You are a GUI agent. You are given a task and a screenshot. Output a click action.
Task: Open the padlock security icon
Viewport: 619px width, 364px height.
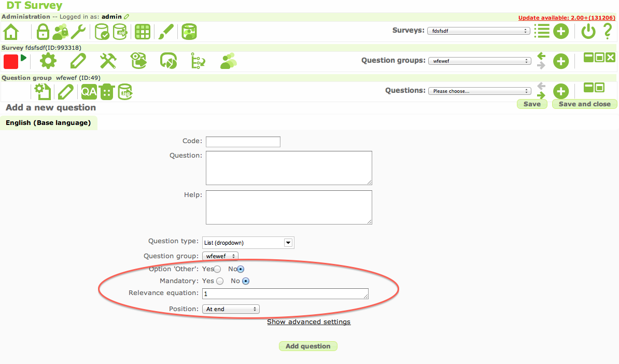tap(43, 32)
